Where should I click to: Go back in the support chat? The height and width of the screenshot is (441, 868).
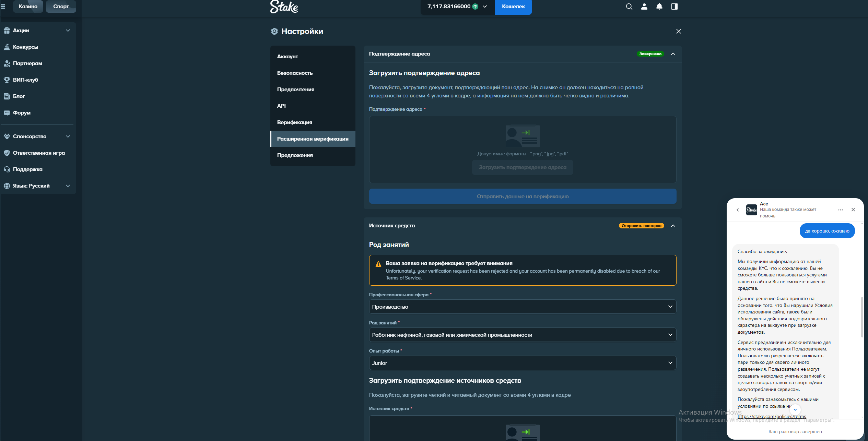738,210
